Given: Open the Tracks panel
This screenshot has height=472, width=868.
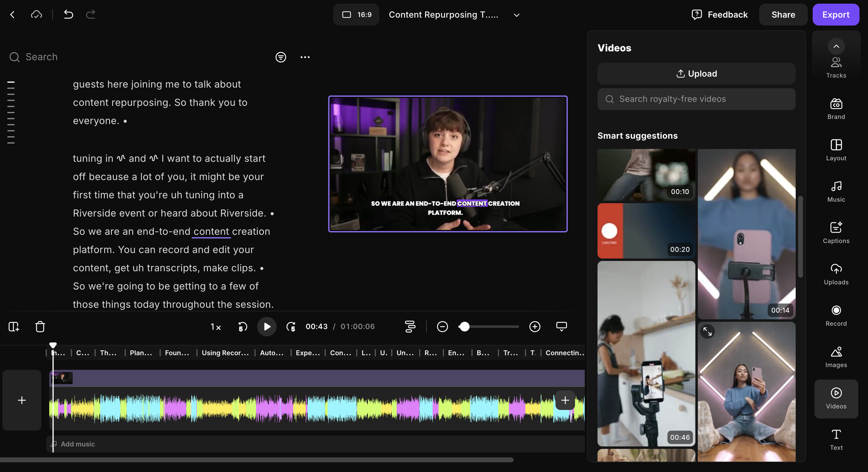Looking at the screenshot, I should click(x=836, y=68).
